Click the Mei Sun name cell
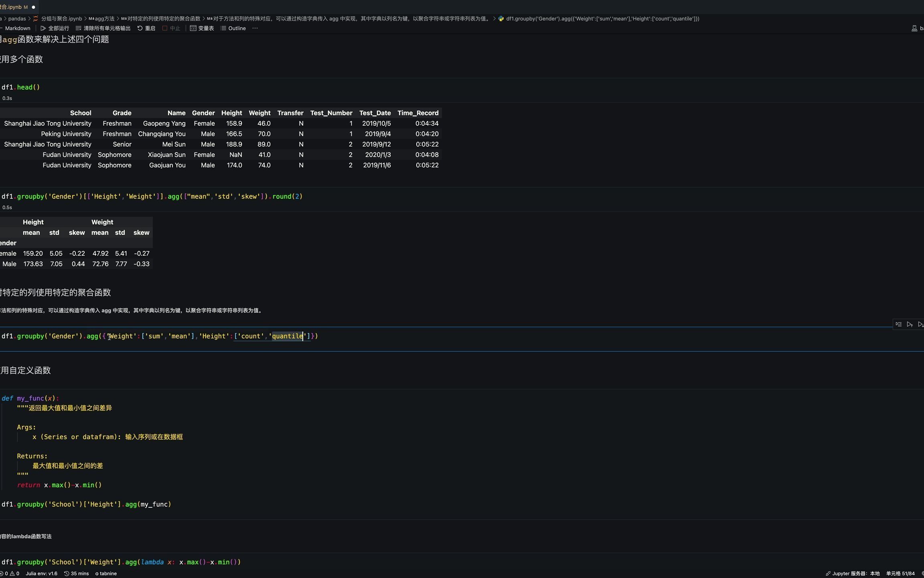Screen dimensions: 924x578 click(174, 144)
